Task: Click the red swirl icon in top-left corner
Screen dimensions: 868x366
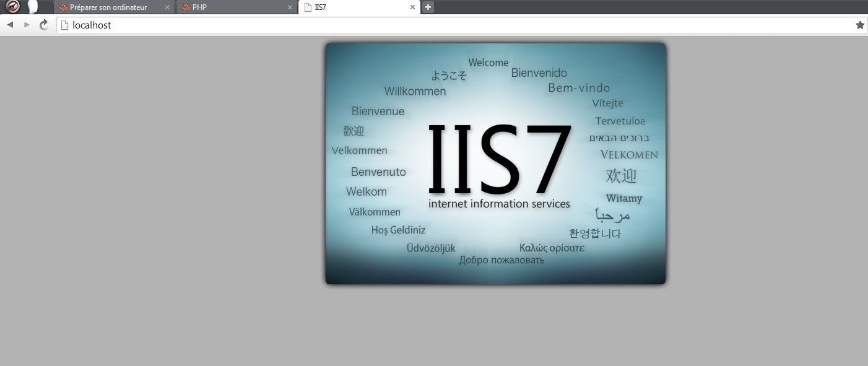Action: point(13,7)
